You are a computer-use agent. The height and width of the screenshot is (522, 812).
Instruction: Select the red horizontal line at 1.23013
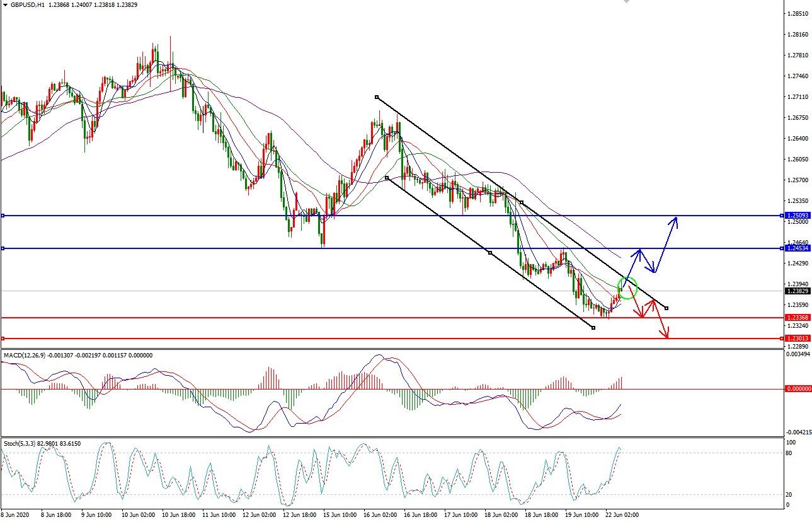point(392,339)
